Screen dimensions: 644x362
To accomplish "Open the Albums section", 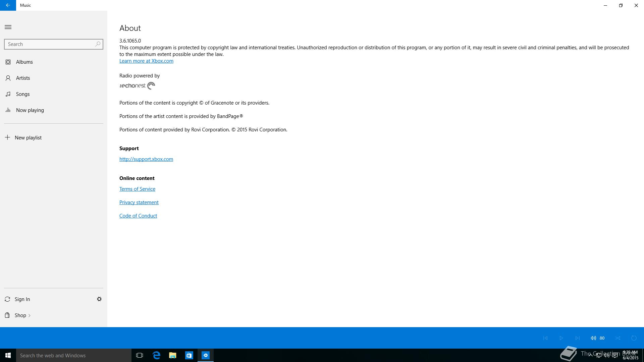I will [x=54, y=62].
